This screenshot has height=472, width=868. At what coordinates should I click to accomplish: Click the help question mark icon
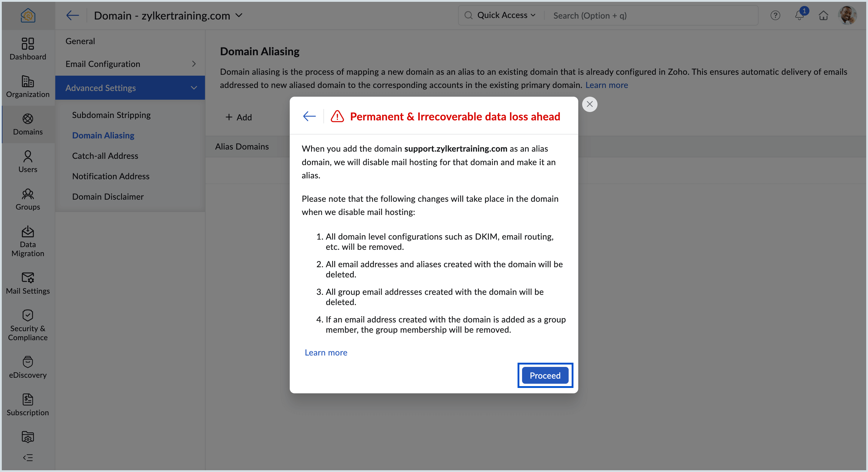pyautogui.click(x=775, y=16)
